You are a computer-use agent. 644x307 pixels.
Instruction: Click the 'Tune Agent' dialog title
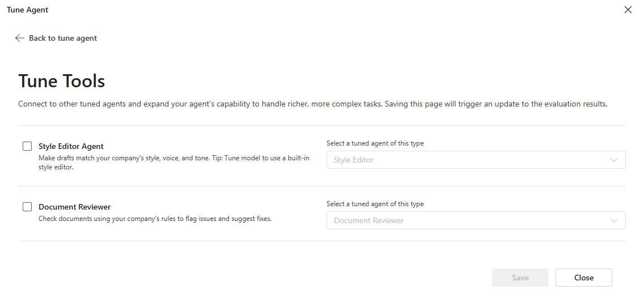click(27, 10)
